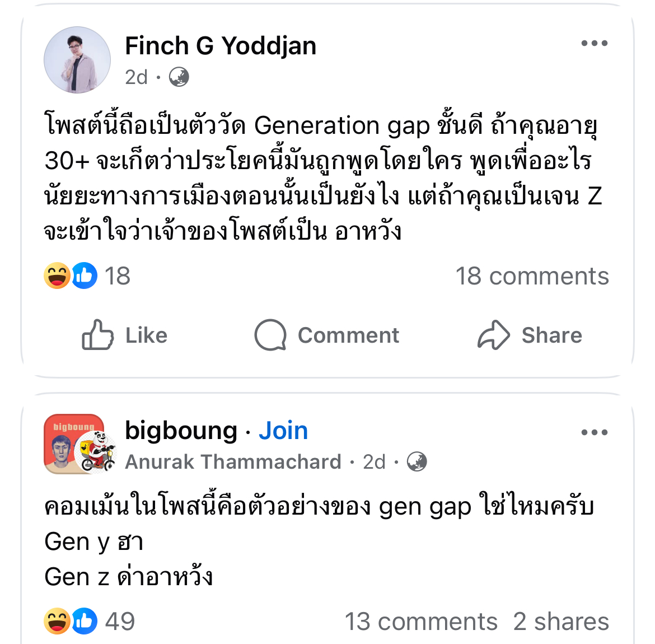The image size is (655, 644).
Task: Open the bigboung group name
Action: click(x=181, y=431)
